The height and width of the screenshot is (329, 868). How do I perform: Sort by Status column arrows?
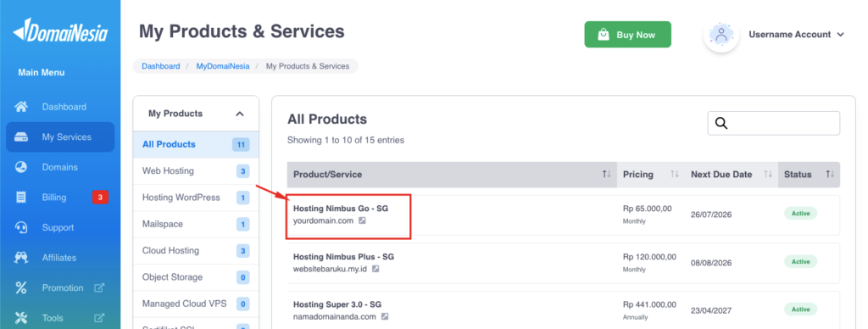click(830, 175)
